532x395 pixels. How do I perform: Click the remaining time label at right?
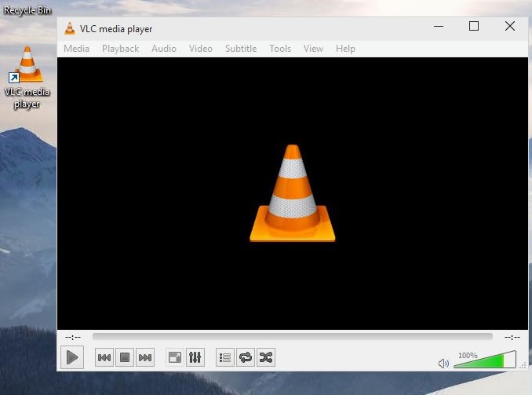tap(512, 337)
